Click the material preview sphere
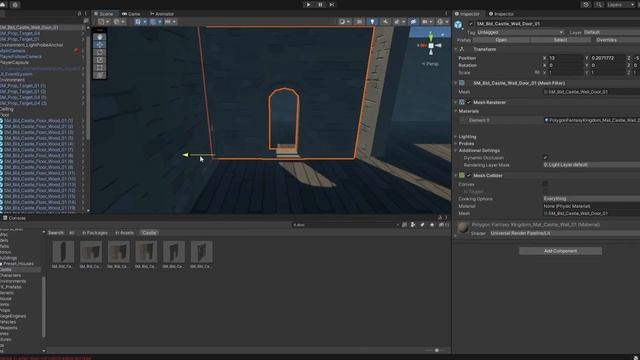This screenshot has height=360, width=640. coord(462,228)
